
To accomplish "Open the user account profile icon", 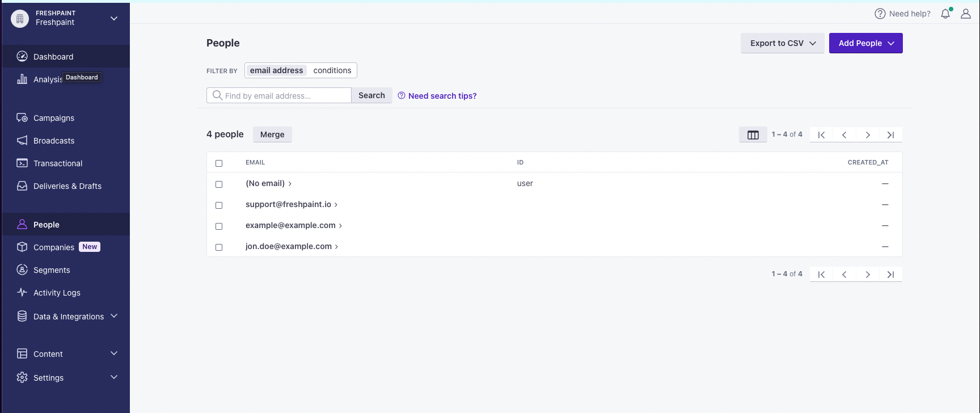I will (966, 14).
